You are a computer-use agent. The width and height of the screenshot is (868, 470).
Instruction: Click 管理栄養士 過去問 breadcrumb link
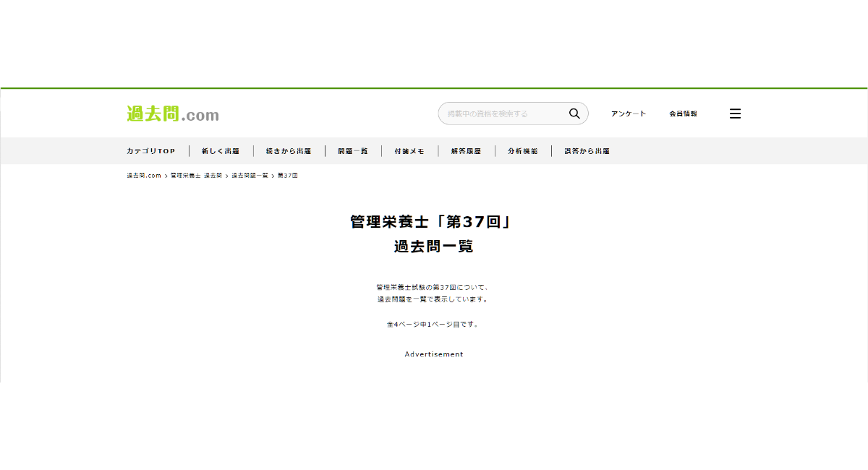pyautogui.click(x=196, y=176)
